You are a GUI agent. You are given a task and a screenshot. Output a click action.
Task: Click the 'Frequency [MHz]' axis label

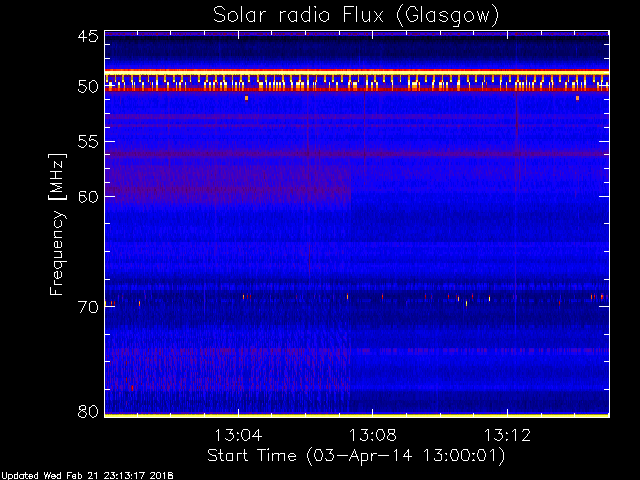57,224
